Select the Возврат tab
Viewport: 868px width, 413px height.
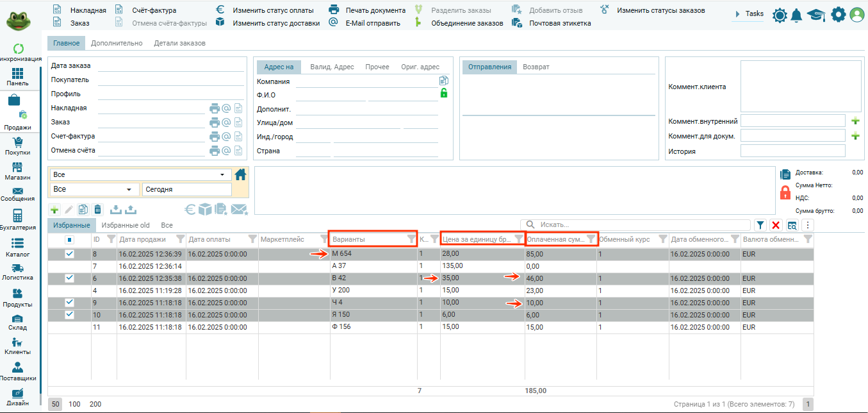pos(536,67)
